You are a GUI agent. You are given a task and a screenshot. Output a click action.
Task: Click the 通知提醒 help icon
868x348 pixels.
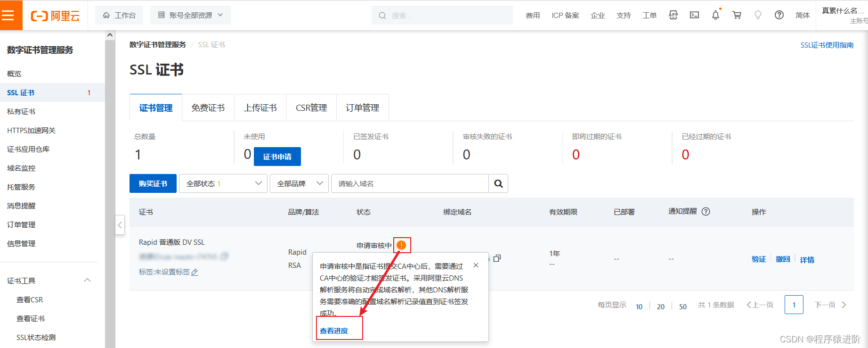pyautogui.click(x=706, y=211)
